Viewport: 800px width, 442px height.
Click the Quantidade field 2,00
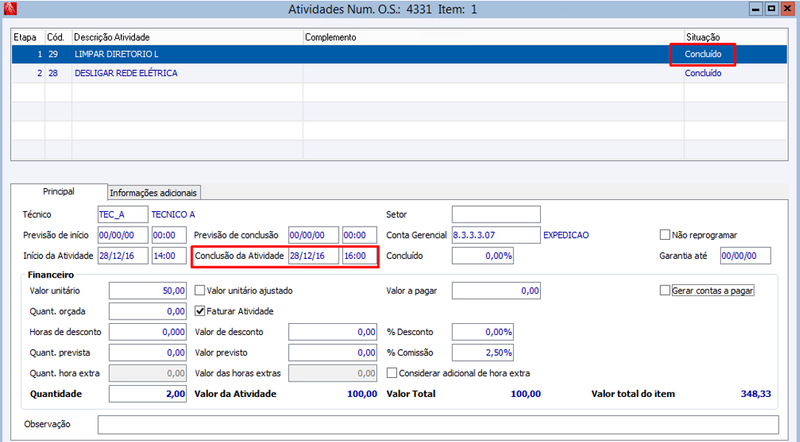pos(147,394)
